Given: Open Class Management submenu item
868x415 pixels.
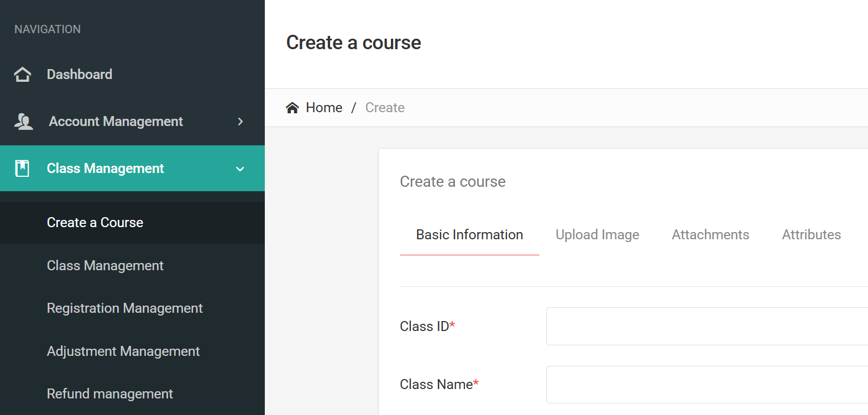Looking at the screenshot, I should click(x=105, y=266).
